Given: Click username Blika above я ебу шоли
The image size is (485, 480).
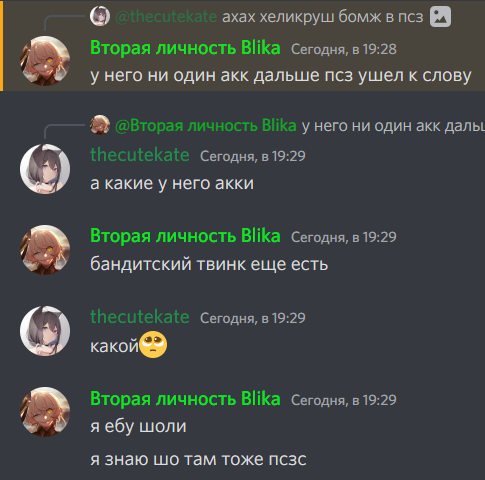Looking at the screenshot, I should 185,399.
